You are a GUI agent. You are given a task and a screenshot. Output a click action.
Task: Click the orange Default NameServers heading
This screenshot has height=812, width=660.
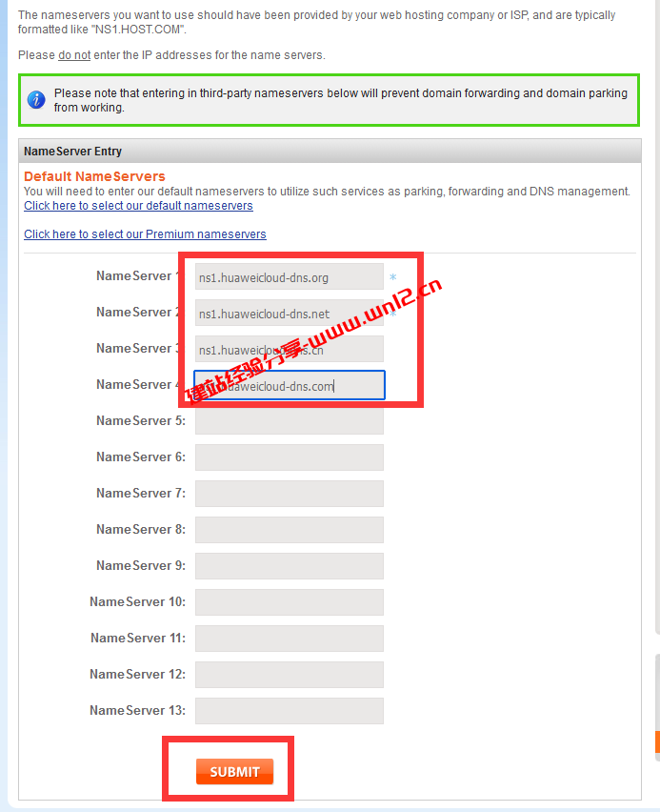click(x=94, y=176)
